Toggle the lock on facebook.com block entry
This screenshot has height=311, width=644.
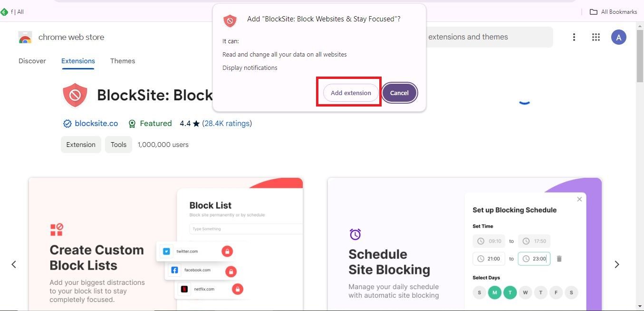231,271
